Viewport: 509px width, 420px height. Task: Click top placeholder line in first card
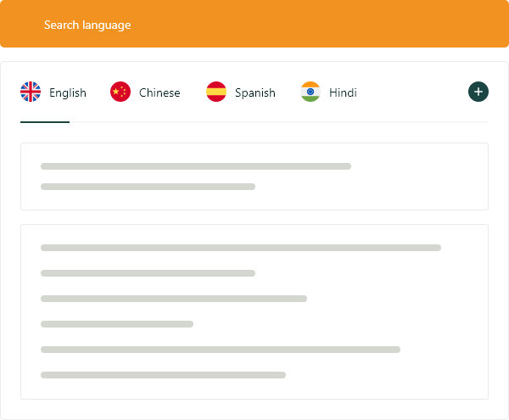195,166
